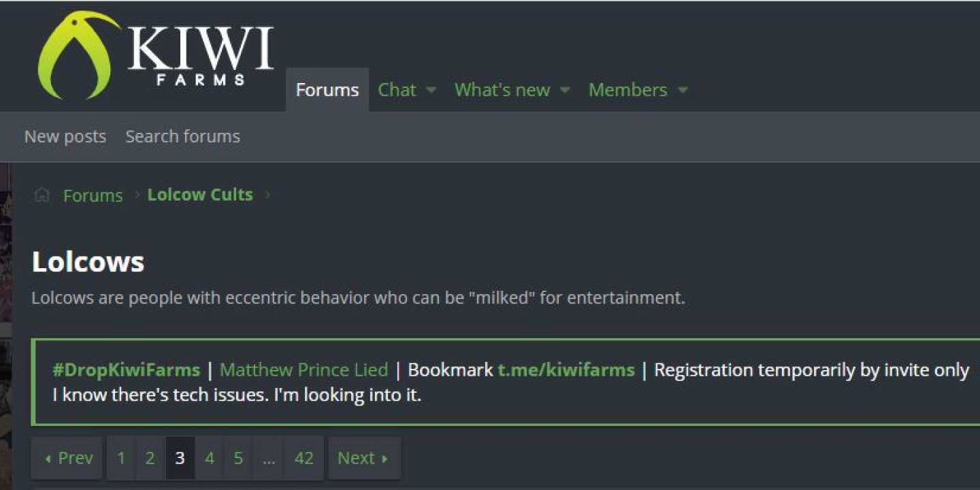Viewport: 980px width, 490px height.
Task: Jump to page 42
Action: click(304, 458)
